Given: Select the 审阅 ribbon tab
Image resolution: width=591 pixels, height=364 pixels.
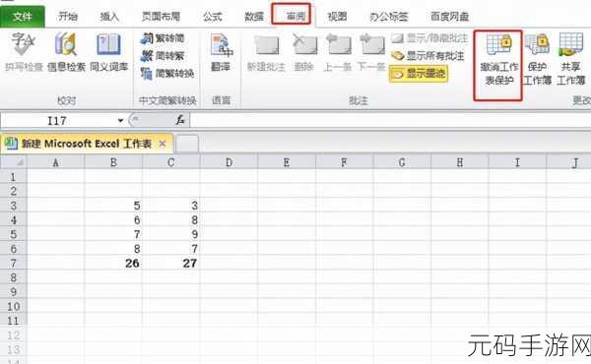Looking at the screenshot, I should click(x=295, y=17).
